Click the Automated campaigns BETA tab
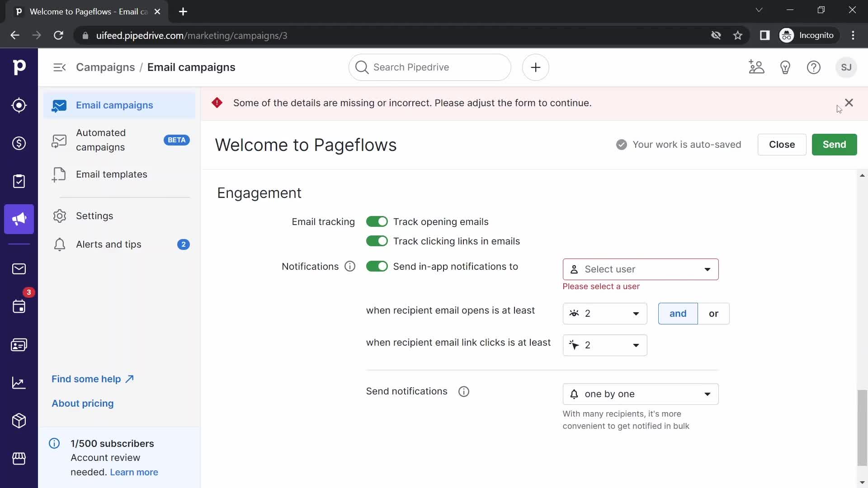Image resolution: width=868 pixels, height=488 pixels. click(x=119, y=140)
